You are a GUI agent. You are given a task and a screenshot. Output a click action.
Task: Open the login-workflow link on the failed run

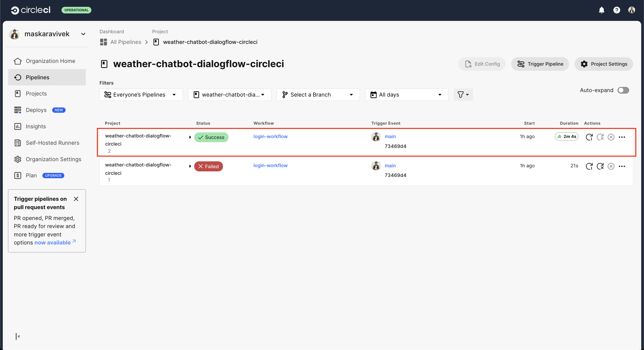tap(270, 165)
